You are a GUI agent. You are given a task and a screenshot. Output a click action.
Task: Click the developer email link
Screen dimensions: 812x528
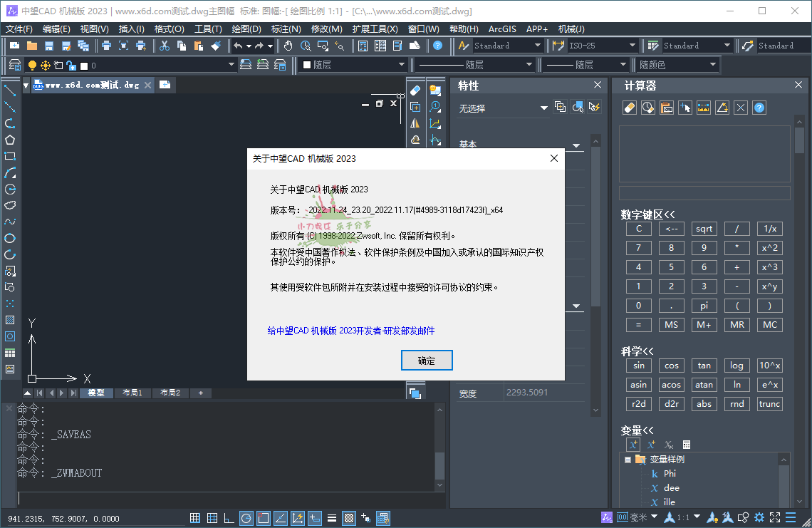(x=350, y=331)
